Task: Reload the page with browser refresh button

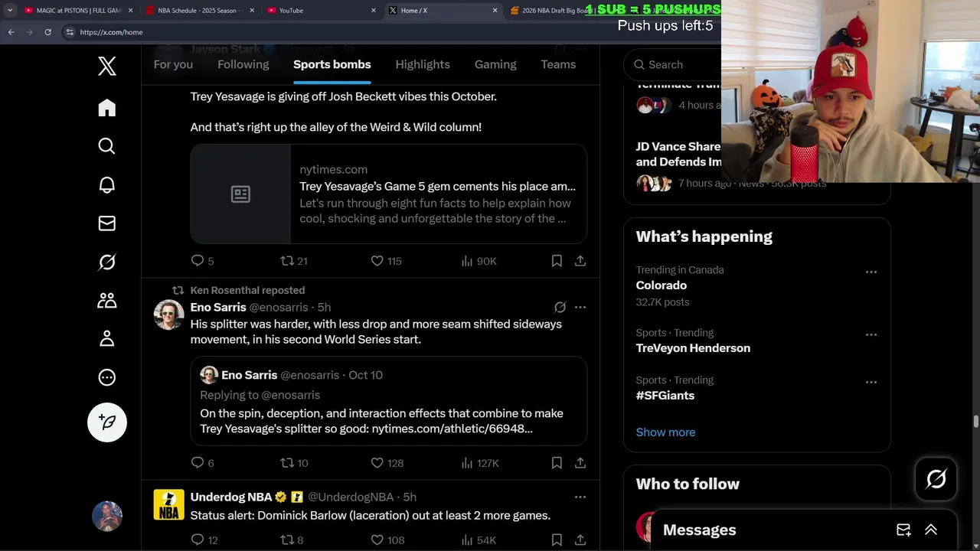Action: pos(47,32)
